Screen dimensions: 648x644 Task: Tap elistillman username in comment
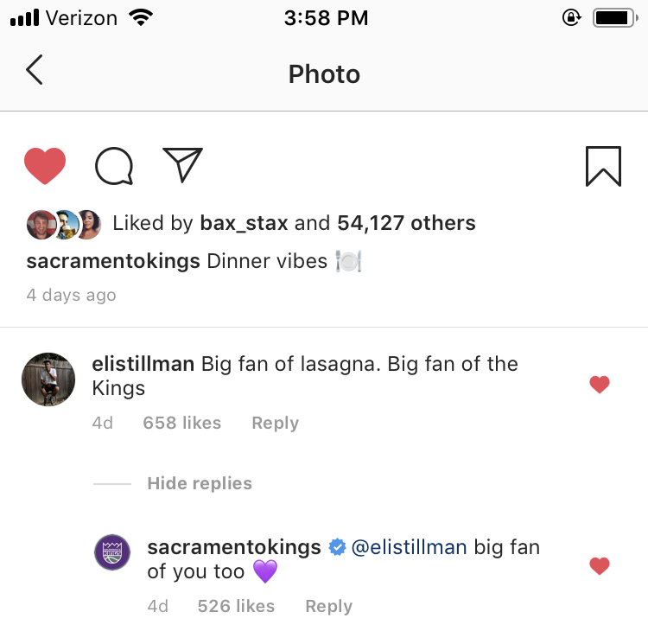pyautogui.click(x=143, y=364)
